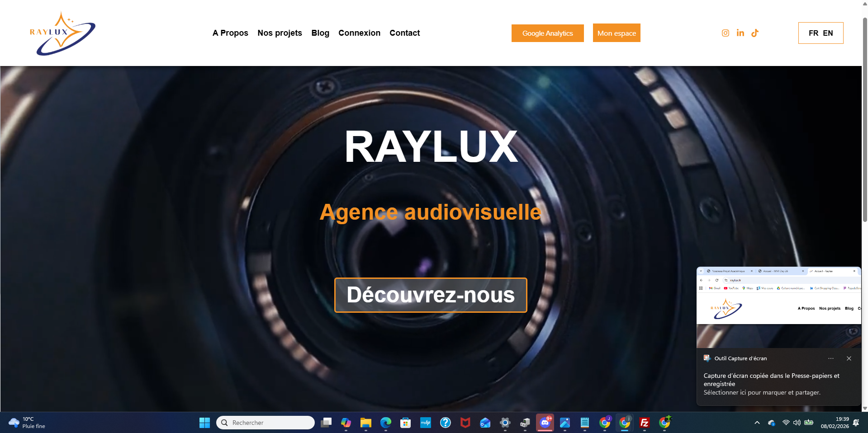Image resolution: width=868 pixels, height=433 pixels.
Task: Click scrollbar down arrow
Action: 865,408
